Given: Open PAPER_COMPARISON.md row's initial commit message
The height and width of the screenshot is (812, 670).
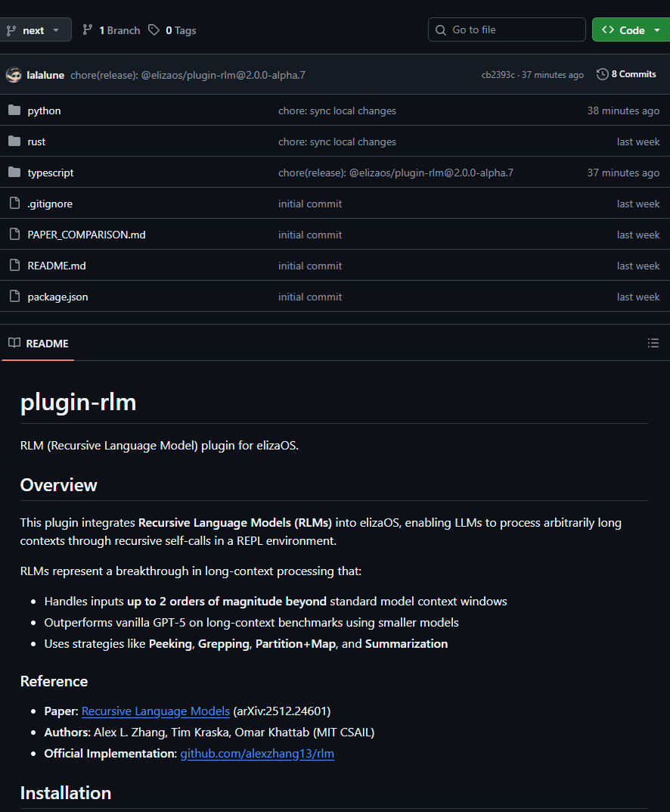Looking at the screenshot, I should point(310,235).
